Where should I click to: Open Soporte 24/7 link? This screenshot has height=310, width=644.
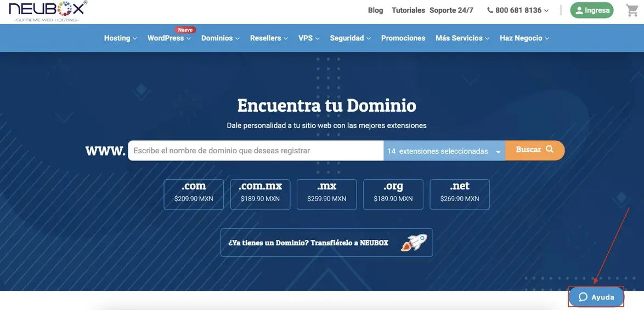451,10
